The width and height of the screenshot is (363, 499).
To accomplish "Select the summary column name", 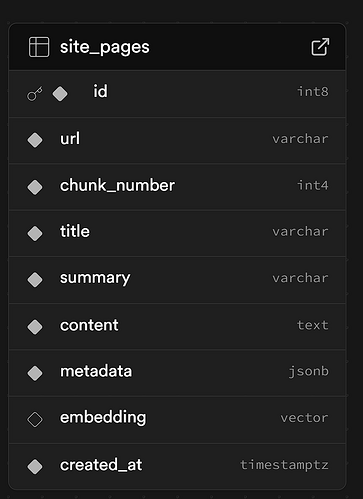I will pos(95,278).
